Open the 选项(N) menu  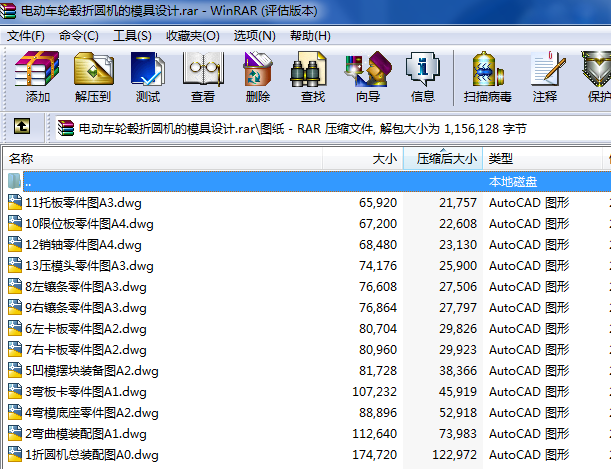254,36
